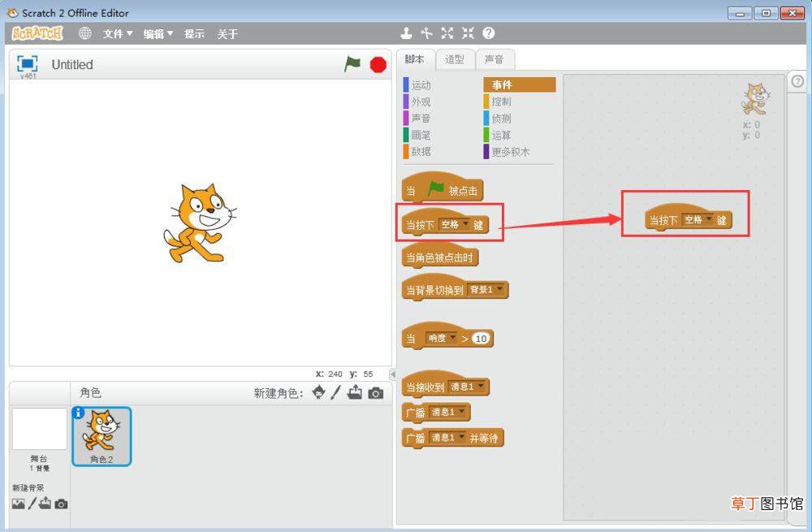Select the 数据 block category
Viewport: 812px width, 532px height.
[421, 151]
